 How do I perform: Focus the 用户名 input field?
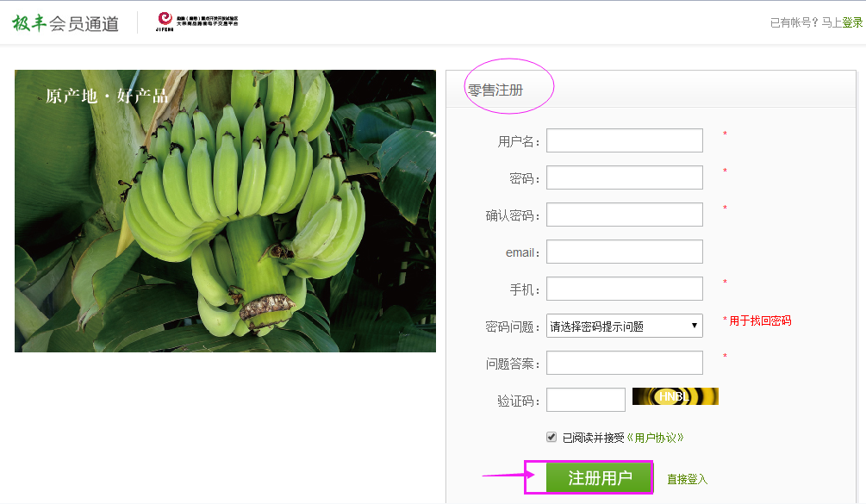point(624,140)
